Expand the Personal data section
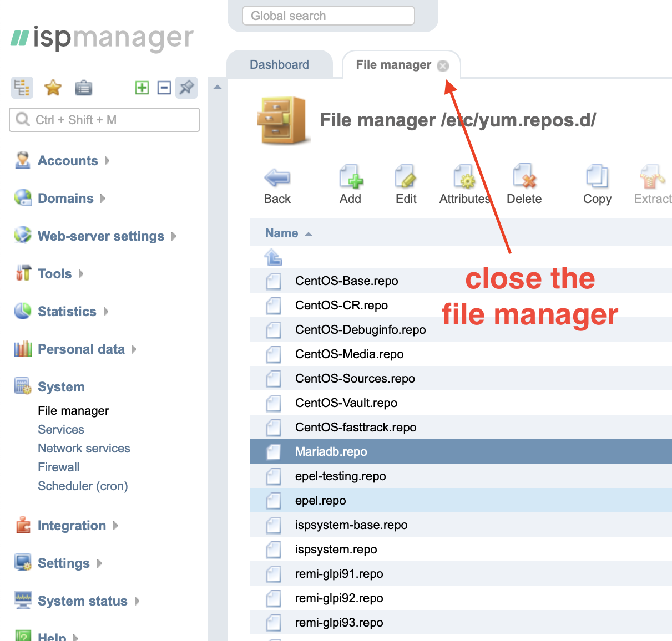Viewport: 672px width, 641px height. (134, 349)
